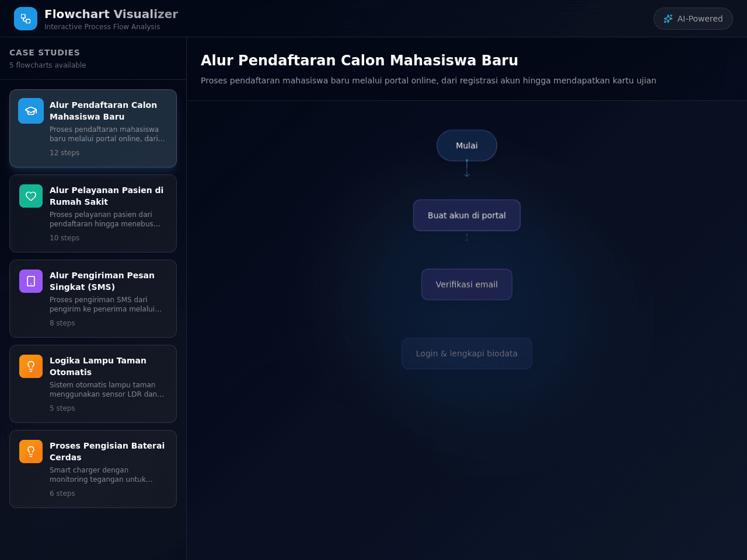Open the Alur Pengiriman Pesan Singkat (SMS) card
The height and width of the screenshot is (560, 747).
[93, 299]
